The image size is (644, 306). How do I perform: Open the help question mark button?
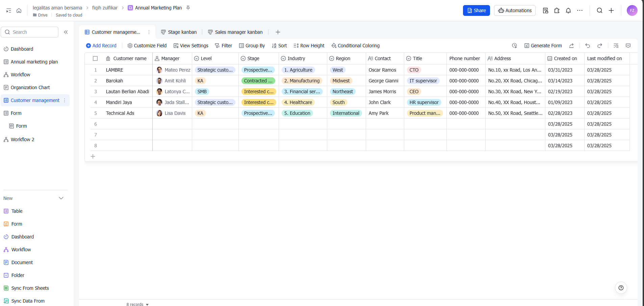[x=621, y=288]
